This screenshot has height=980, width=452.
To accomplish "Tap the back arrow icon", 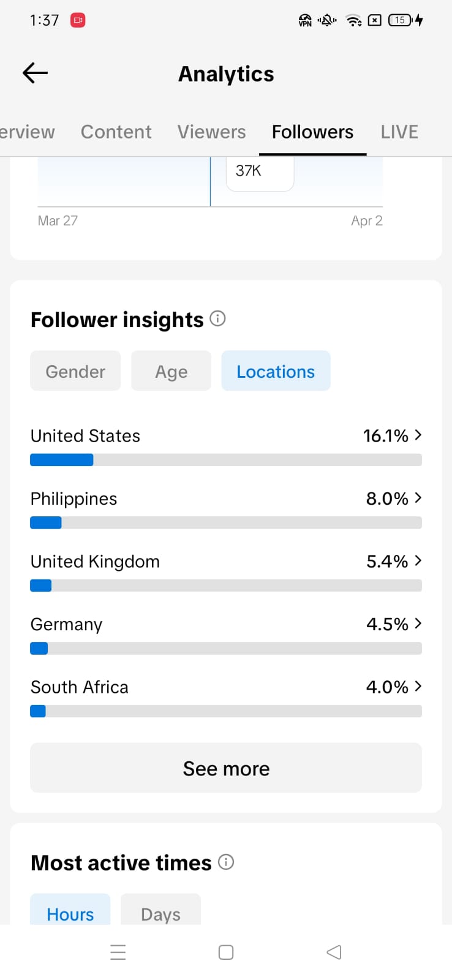I will coord(35,73).
